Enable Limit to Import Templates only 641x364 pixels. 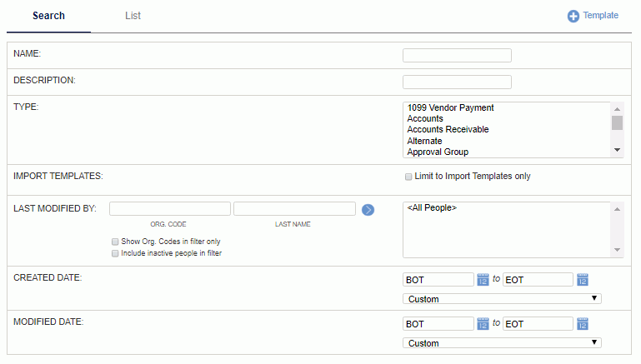(408, 177)
